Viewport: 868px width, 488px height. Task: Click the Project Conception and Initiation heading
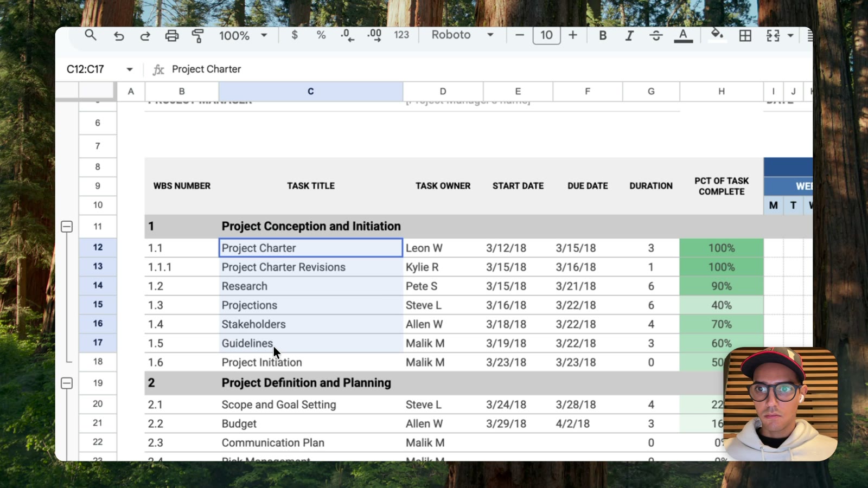coord(311,226)
